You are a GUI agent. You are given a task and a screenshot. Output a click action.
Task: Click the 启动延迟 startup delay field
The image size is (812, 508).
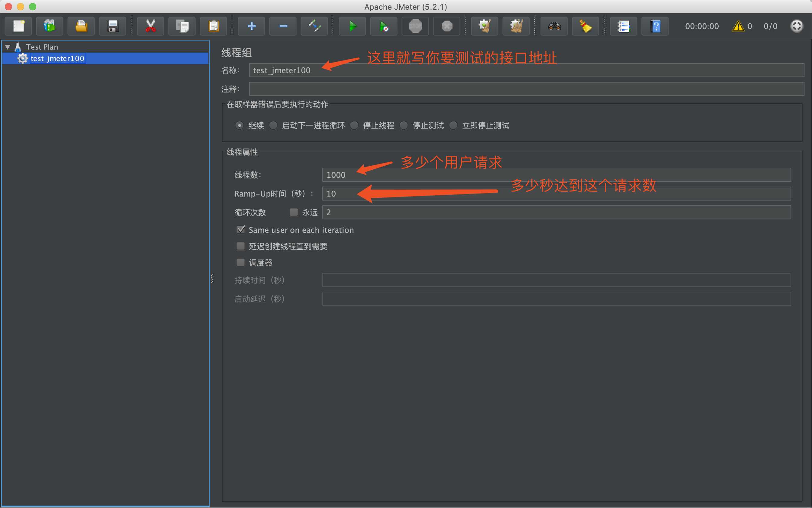556,299
